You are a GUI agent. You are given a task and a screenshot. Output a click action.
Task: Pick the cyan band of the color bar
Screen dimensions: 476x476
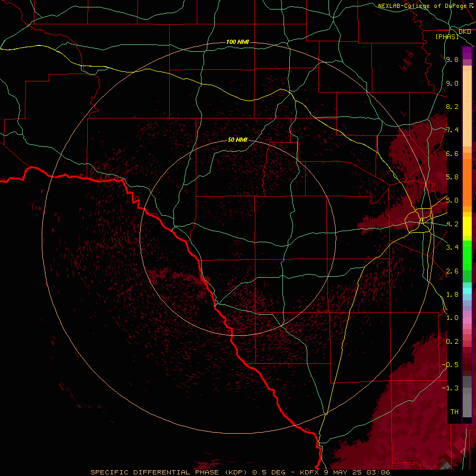(x=467, y=291)
